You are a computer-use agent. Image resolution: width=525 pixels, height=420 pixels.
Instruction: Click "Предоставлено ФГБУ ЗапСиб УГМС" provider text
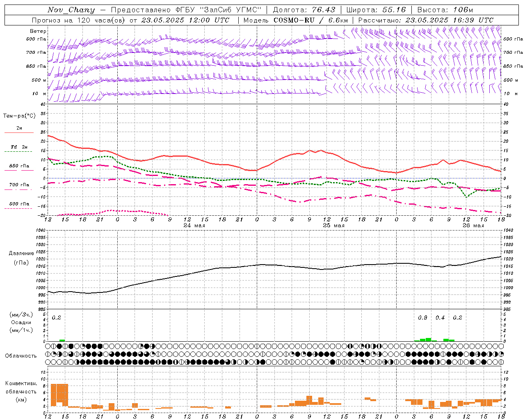(x=186, y=10)
